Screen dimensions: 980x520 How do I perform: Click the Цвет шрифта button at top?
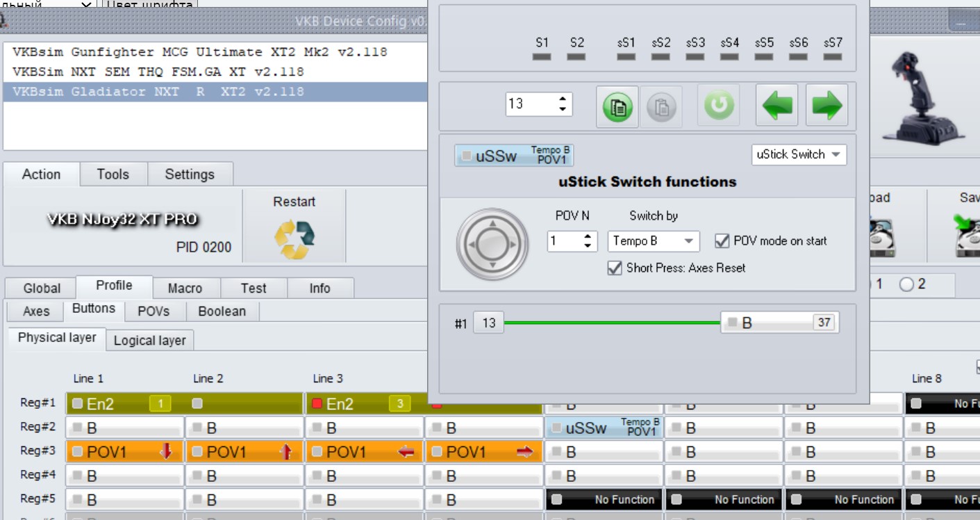pos(149,5)
